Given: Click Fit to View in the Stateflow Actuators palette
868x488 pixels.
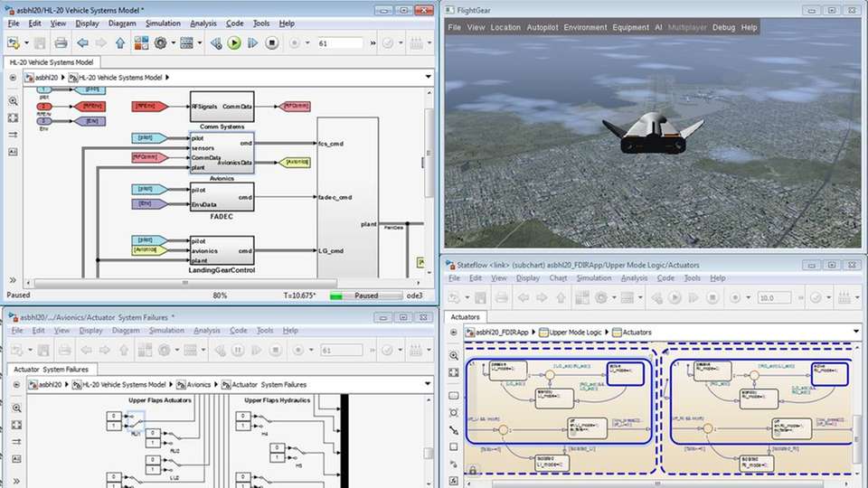Looking at the screenshot, I should (454, 372).
